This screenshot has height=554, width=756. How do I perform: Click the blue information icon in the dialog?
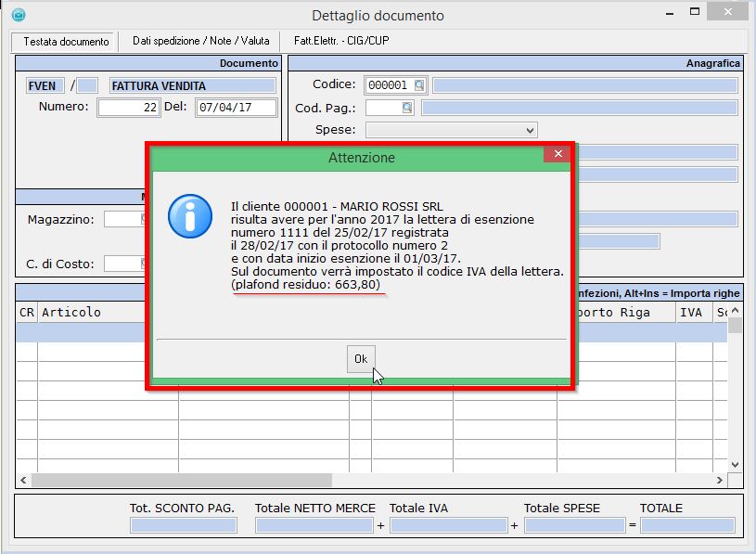pos(190,216)
